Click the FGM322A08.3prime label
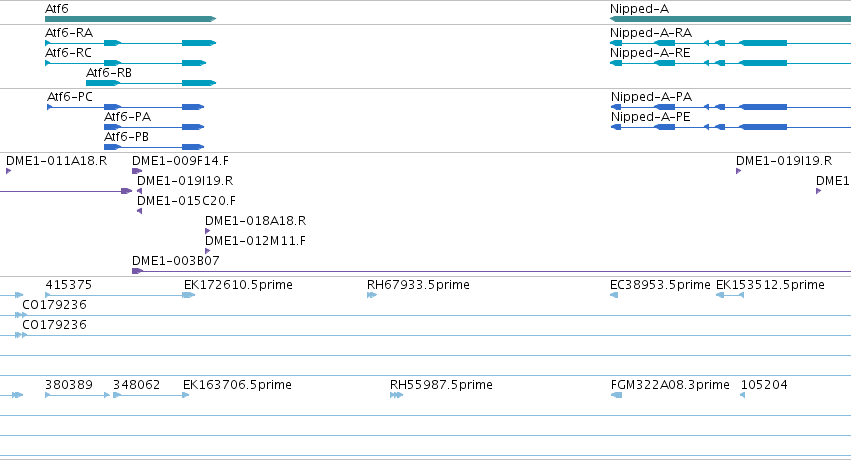The height and width of the screenshot is (460, 851). [670, 385]
